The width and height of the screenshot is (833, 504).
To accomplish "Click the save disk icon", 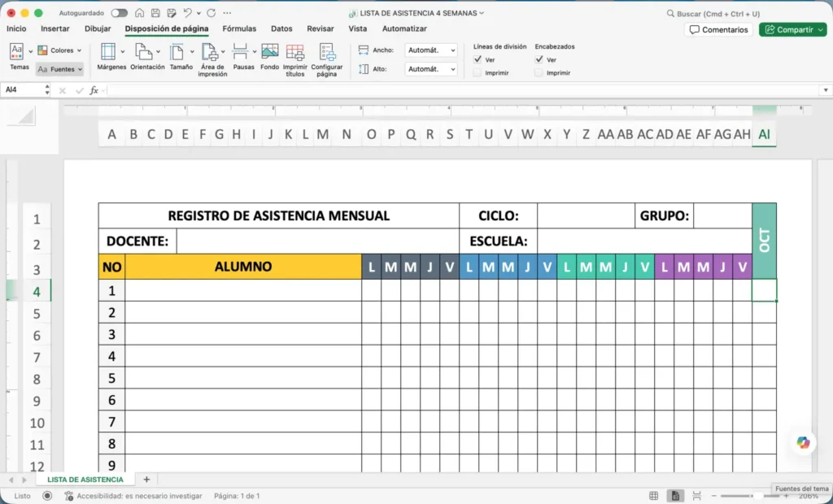I will click(155, 13).
